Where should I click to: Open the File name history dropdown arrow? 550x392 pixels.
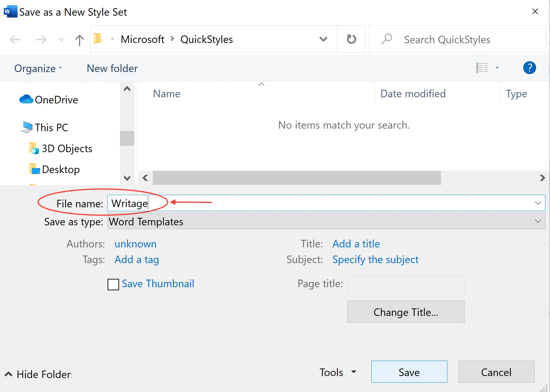tap(538, 203)
